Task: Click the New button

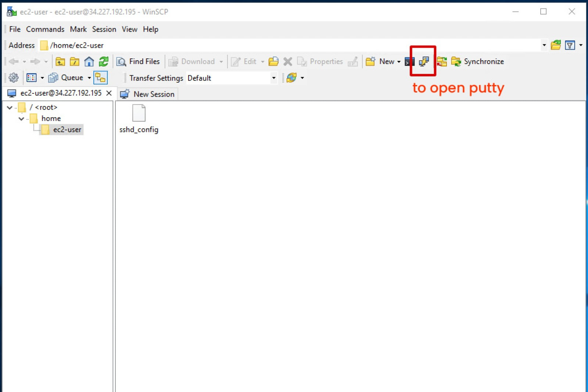Action: pyautogui.click(x=380, y=62)
